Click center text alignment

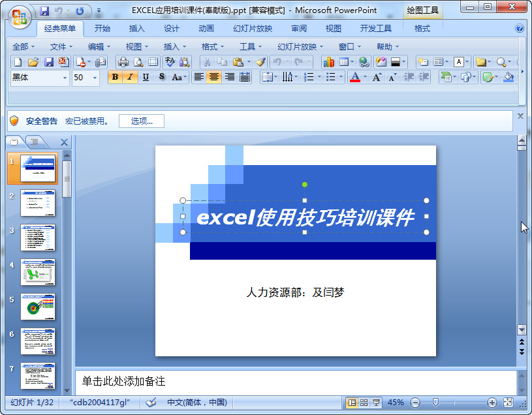pos(213,77)
